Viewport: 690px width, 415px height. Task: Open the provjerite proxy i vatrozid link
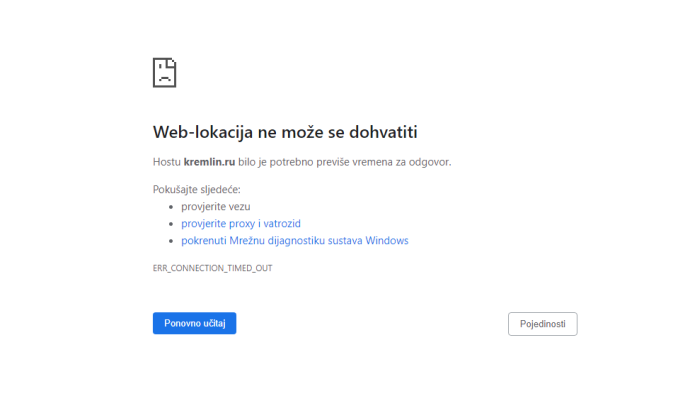(x=241, y=224)
